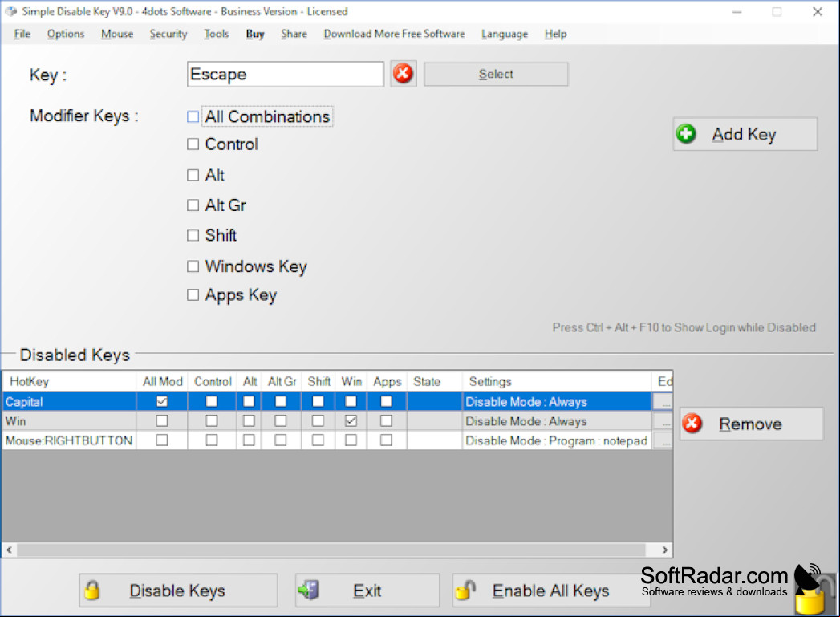This screenshot has height=617, width=840.
Task: Toggle Apps checkbox in the Capital row
Action: [386, 401]
